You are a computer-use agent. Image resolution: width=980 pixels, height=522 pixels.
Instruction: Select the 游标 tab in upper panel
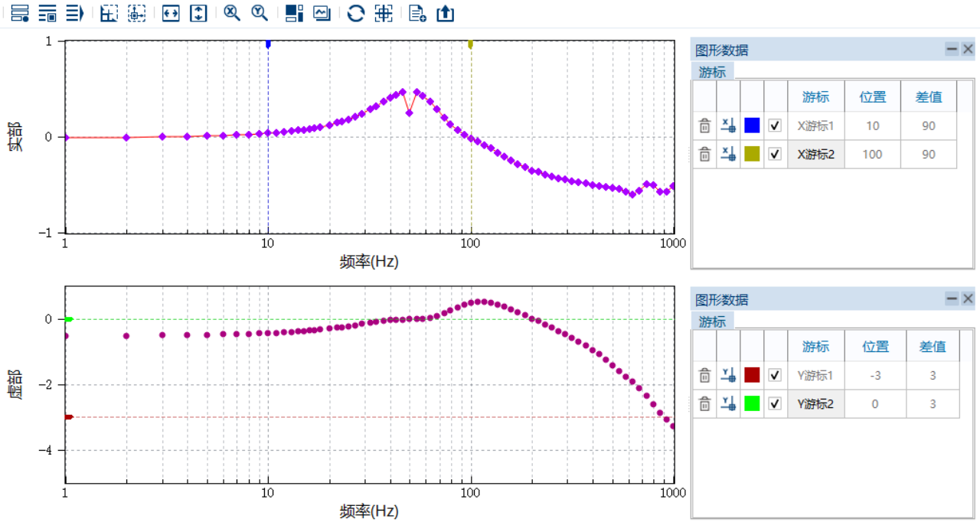(712, 72)
